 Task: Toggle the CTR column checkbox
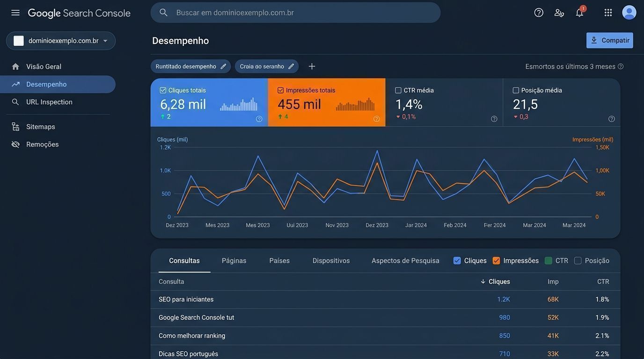pos(549,261)
